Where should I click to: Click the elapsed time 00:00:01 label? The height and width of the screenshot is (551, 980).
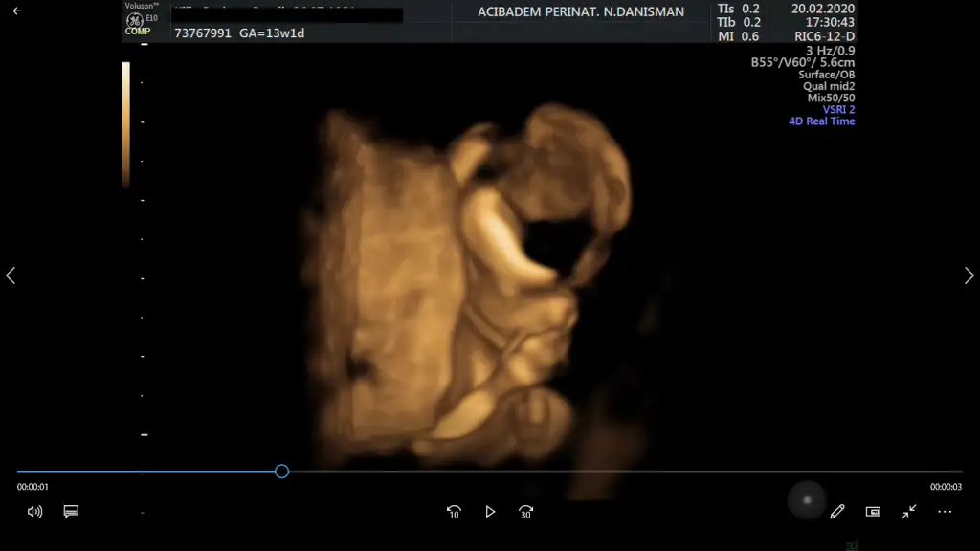33,487
